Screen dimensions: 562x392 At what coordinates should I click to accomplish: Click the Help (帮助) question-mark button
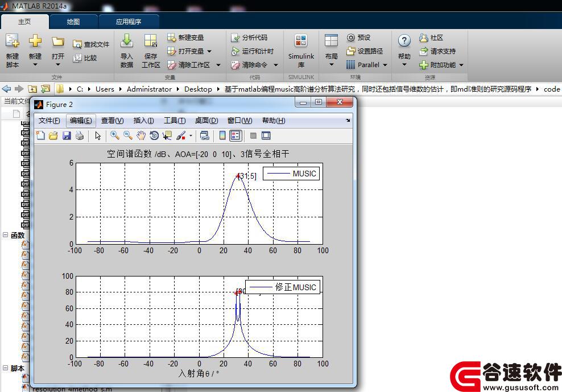click(x=404, y=41)
